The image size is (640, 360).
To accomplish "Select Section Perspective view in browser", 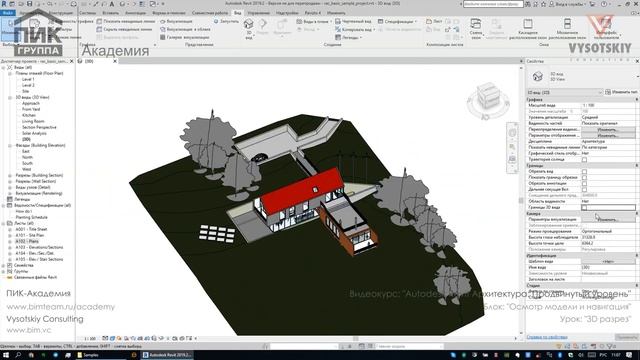I will point(39,127).
